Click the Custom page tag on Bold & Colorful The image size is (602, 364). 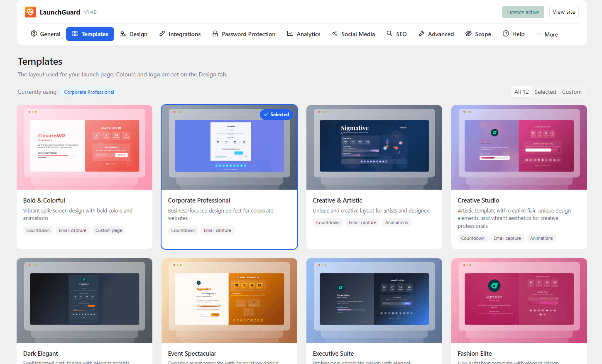pos(109,230)
